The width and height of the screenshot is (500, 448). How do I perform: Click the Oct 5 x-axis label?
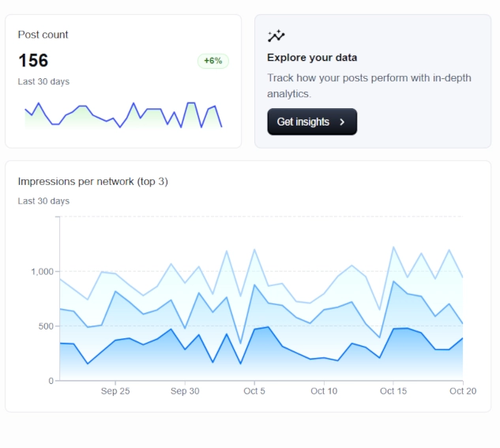tap(254, 391)
